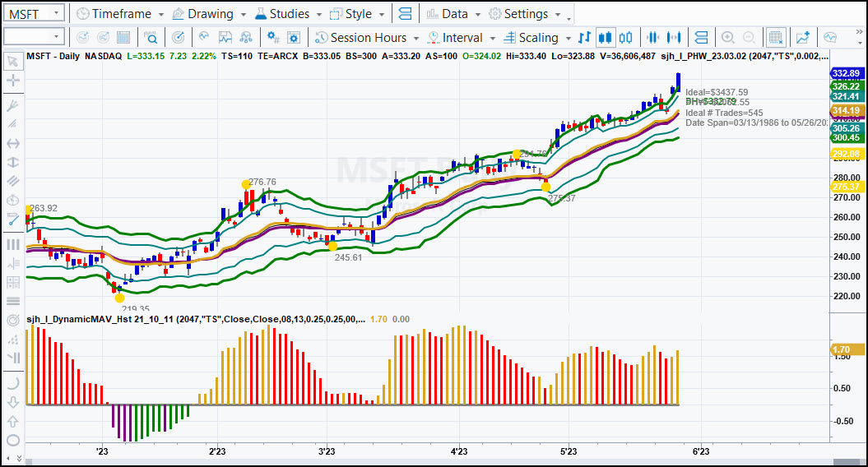Open the Studies menu

(x=282, y=14)
